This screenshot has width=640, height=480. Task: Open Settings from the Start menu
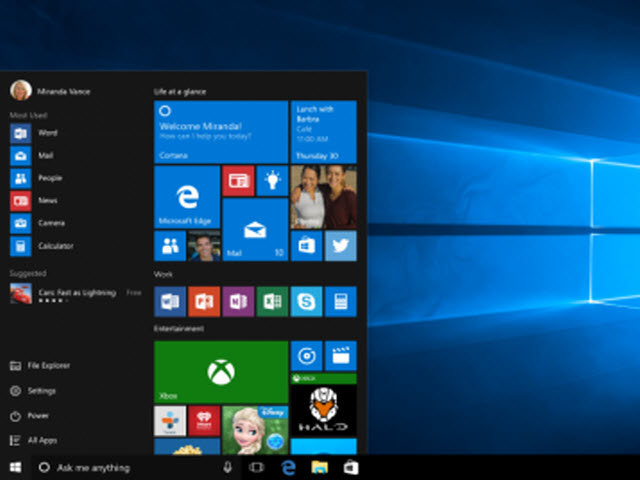coord(40,390)
